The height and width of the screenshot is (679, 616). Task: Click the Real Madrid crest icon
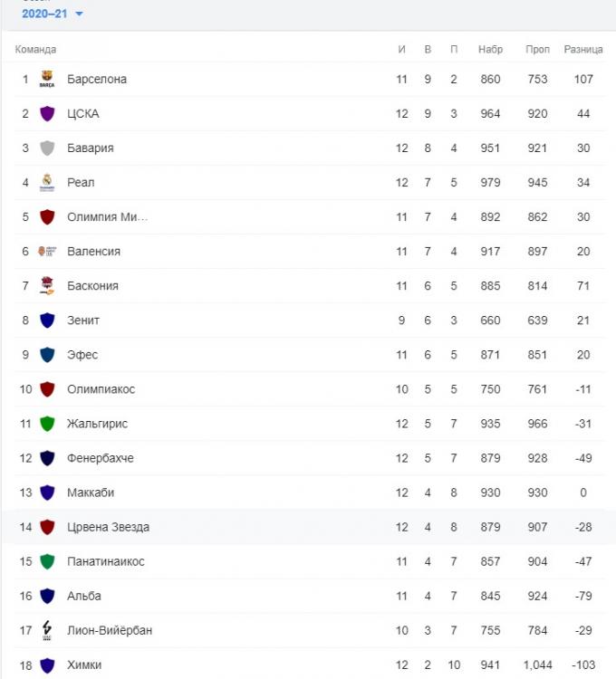coord(47,182)
